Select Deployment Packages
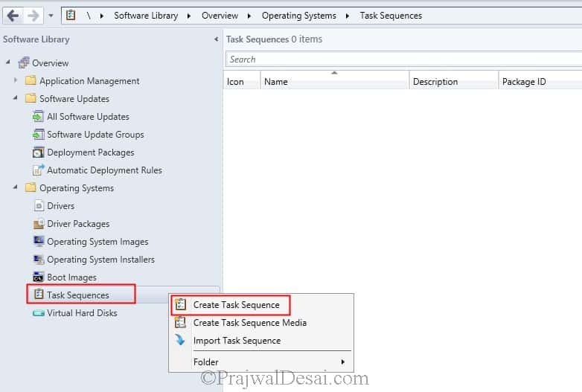 pyautogui.click(x=91, y=152)
